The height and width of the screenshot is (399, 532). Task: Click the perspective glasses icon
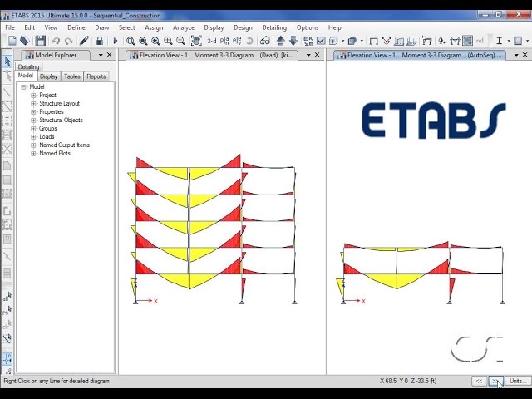point(264,41)
